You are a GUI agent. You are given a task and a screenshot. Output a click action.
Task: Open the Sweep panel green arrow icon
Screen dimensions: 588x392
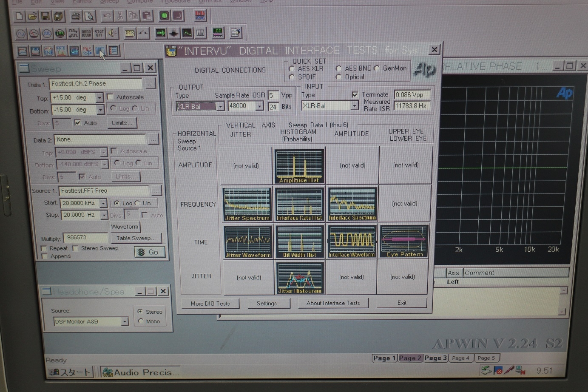click(x=161, y=33)
